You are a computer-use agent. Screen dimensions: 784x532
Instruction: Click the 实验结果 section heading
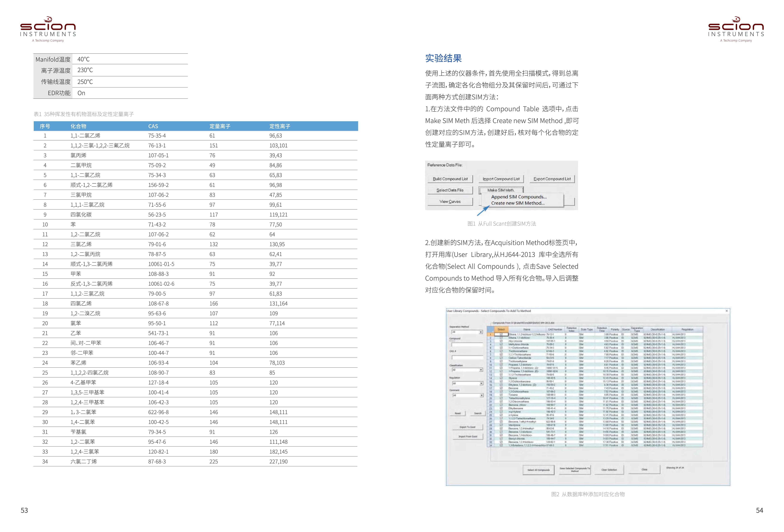tap(443, 58)
